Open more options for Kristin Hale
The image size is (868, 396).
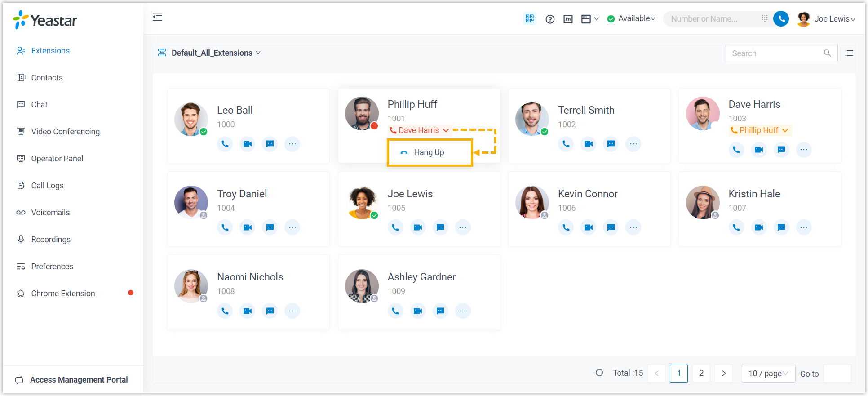pyautogui.click(x=804, y=227)
